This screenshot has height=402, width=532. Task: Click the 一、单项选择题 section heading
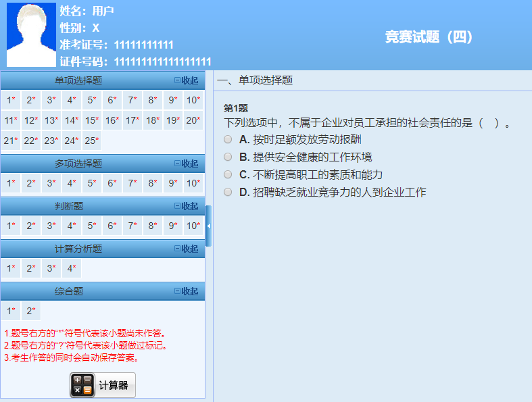click(255, 80)
